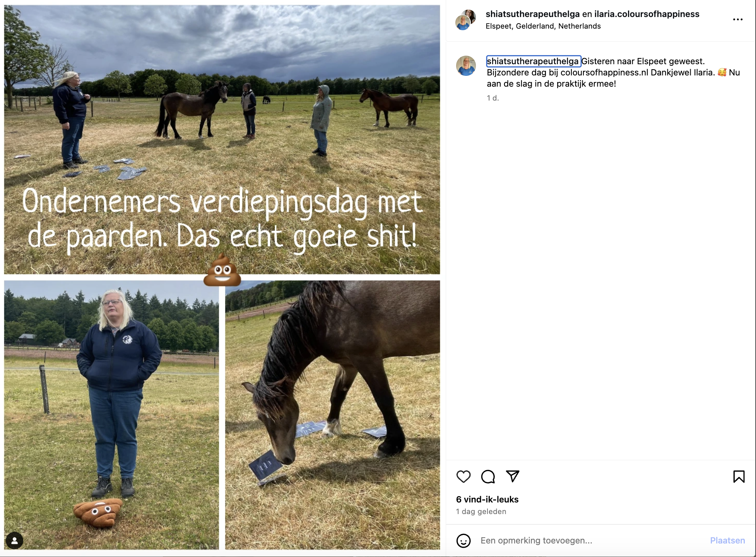Open comments via the speech bubble icon
The image size is (756, 557).
coord(488,476)
